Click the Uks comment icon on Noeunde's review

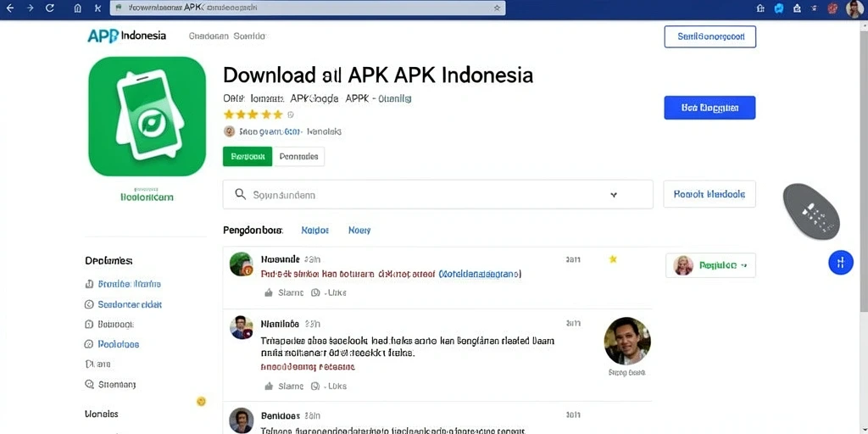click(x=315, y=292)
